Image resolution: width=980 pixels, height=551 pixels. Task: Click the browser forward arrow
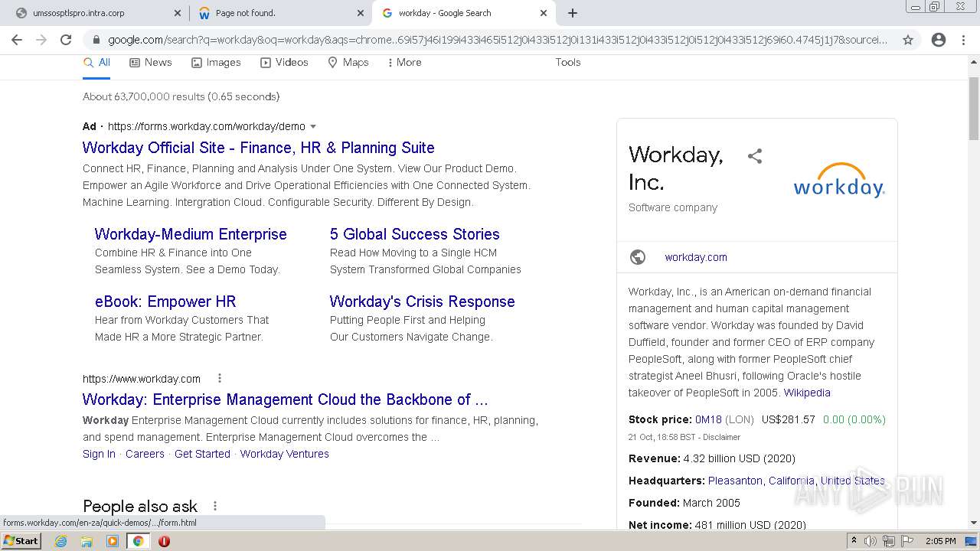(x=41, y=40)
